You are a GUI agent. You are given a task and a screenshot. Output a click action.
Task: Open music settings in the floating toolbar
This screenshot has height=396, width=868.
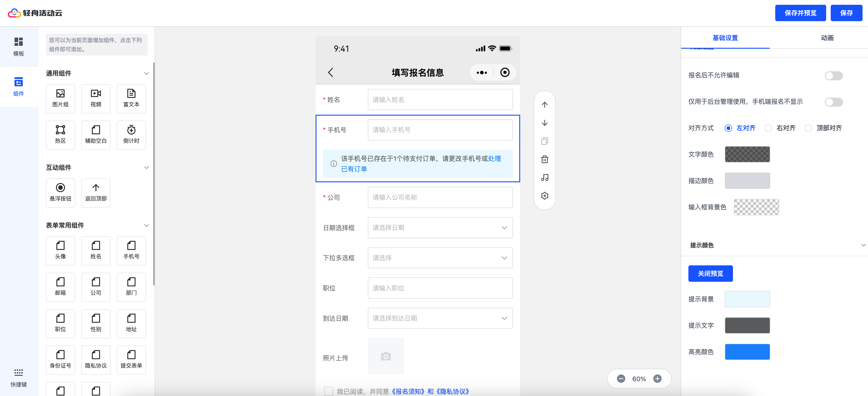point(544,178)
